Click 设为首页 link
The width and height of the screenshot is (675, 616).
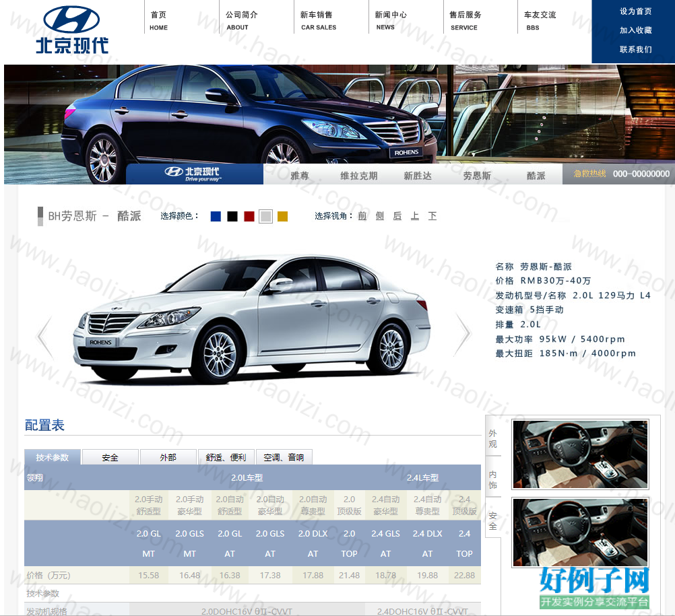point(635,11)
